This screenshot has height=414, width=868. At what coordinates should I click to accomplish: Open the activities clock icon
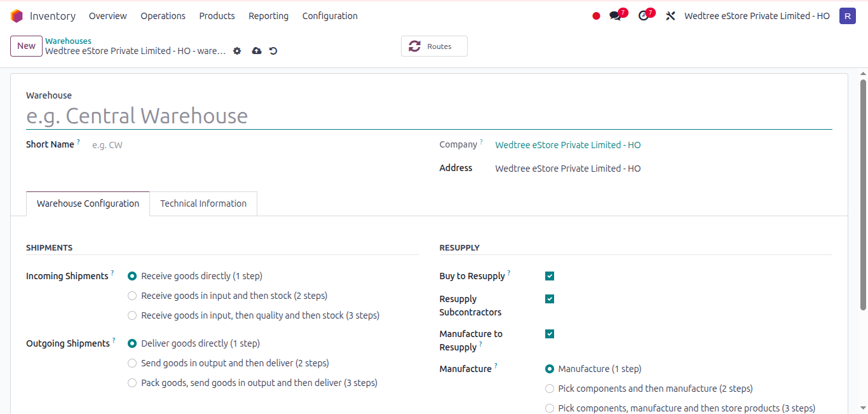(x=644, y=16)
